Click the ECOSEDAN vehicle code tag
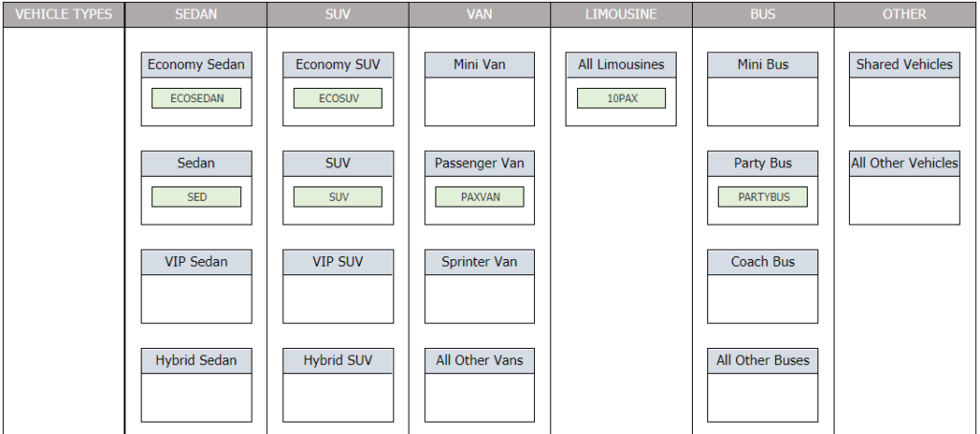 click(196, 98)
